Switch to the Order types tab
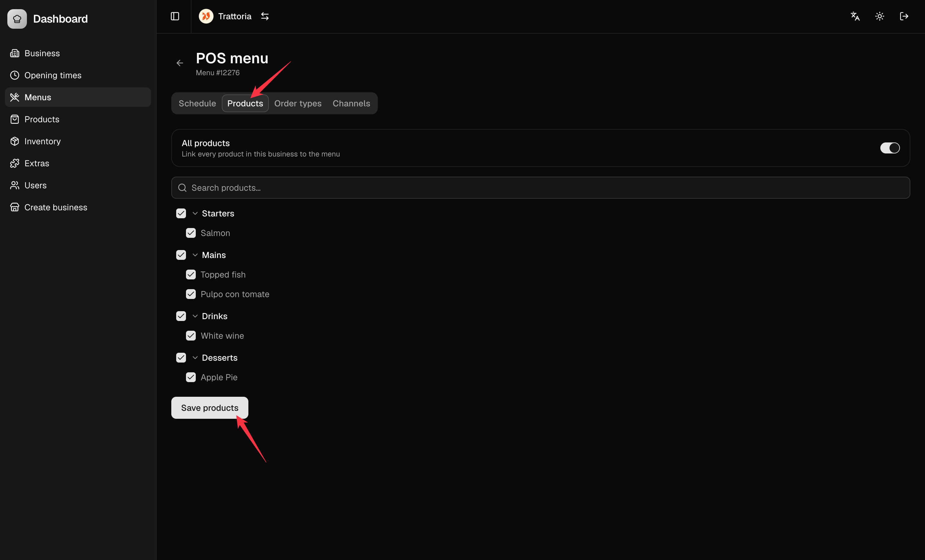 298,103
